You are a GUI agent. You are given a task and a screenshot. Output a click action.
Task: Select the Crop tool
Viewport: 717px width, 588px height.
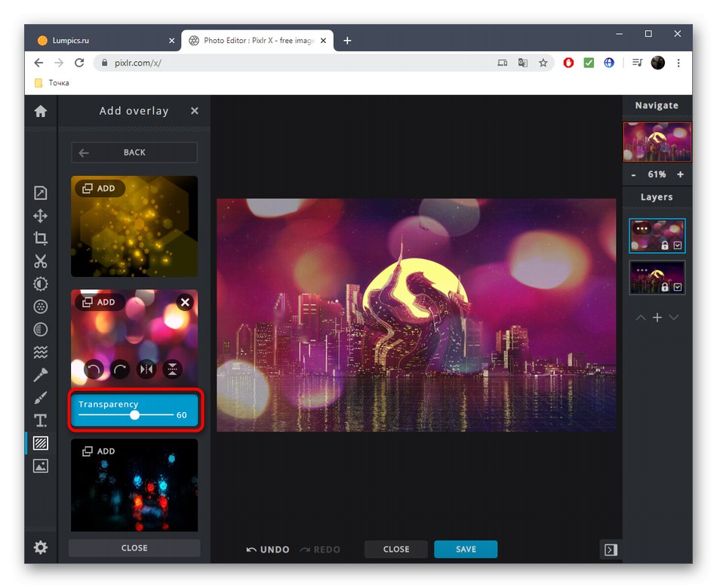[x=40, y=239]
